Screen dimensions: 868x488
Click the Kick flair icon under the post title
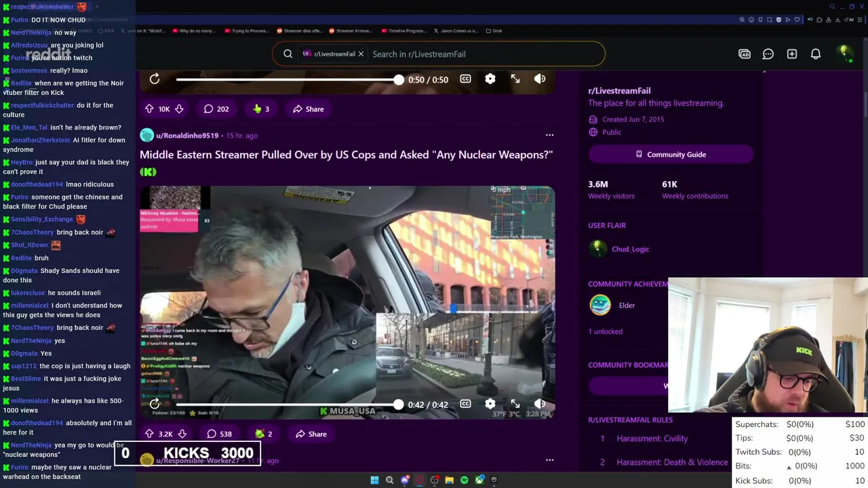148,172
